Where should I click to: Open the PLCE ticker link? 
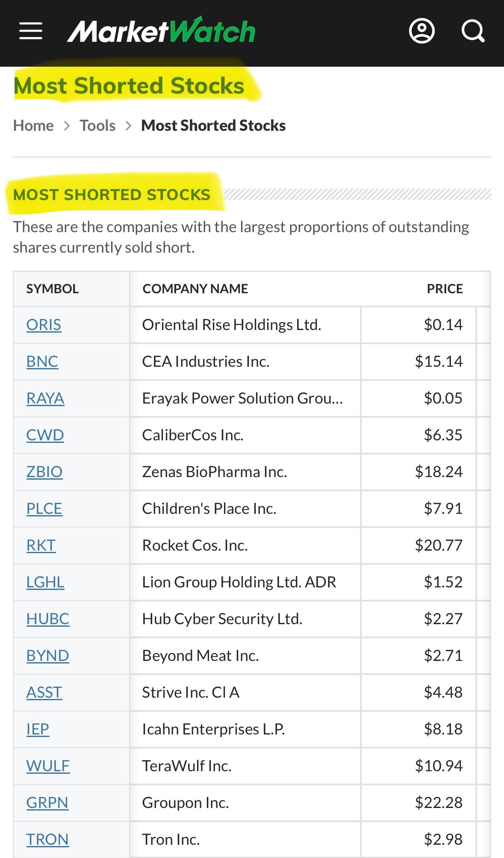44,509
